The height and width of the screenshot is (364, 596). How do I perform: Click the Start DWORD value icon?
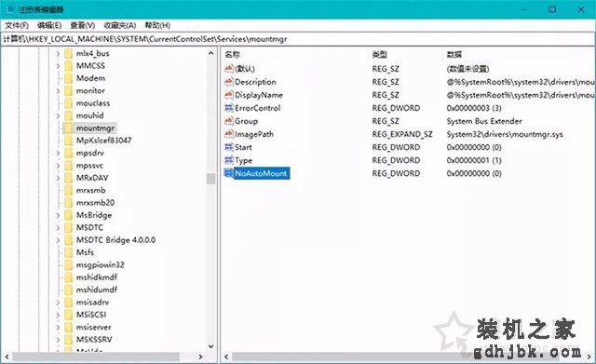[229, 147]
